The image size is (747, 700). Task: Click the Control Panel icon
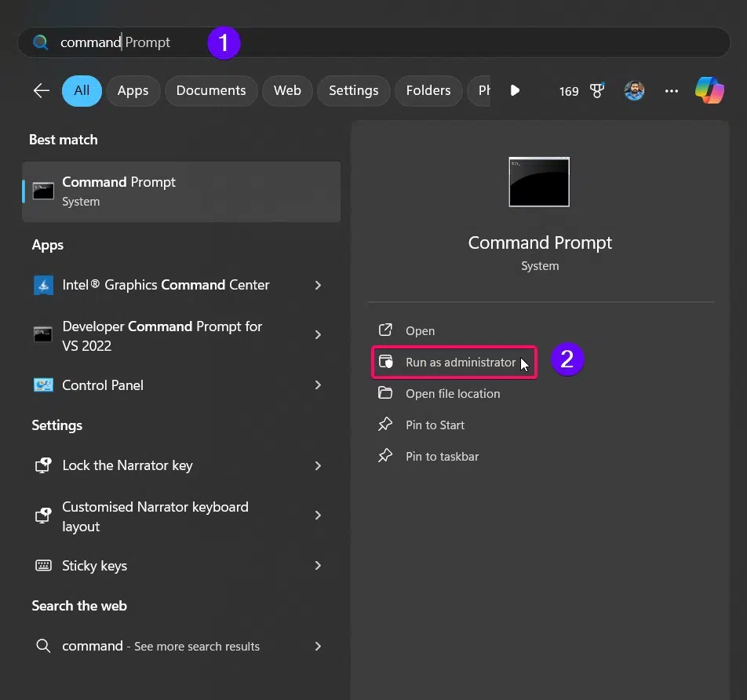(x=43, y=385)
